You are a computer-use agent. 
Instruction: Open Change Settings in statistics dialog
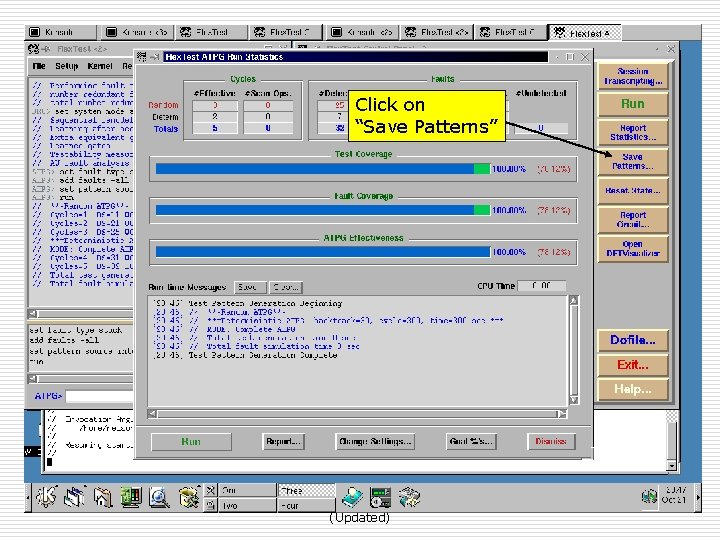point(375,441)
